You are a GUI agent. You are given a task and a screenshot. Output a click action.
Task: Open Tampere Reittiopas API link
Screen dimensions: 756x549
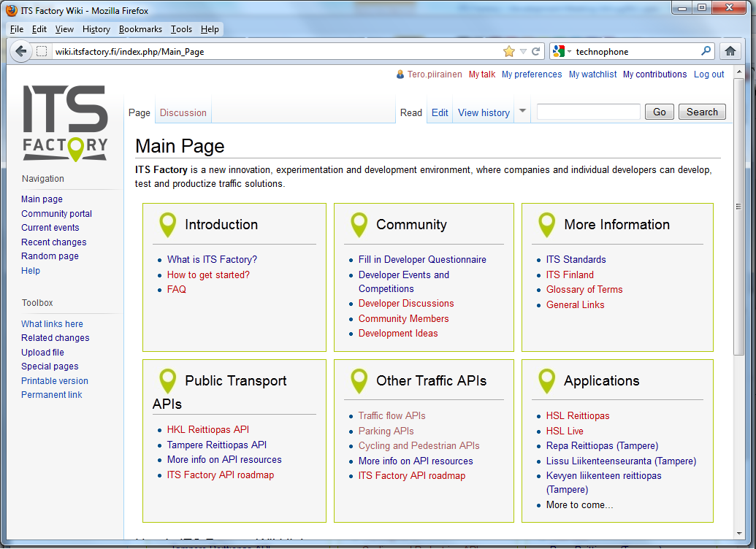(x=217, y=445)
